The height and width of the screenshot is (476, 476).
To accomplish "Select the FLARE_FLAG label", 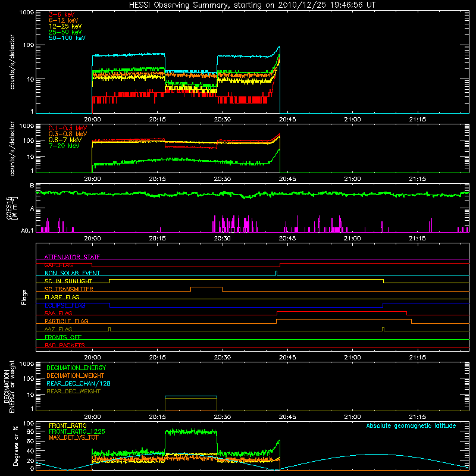I will coord(62,297).
